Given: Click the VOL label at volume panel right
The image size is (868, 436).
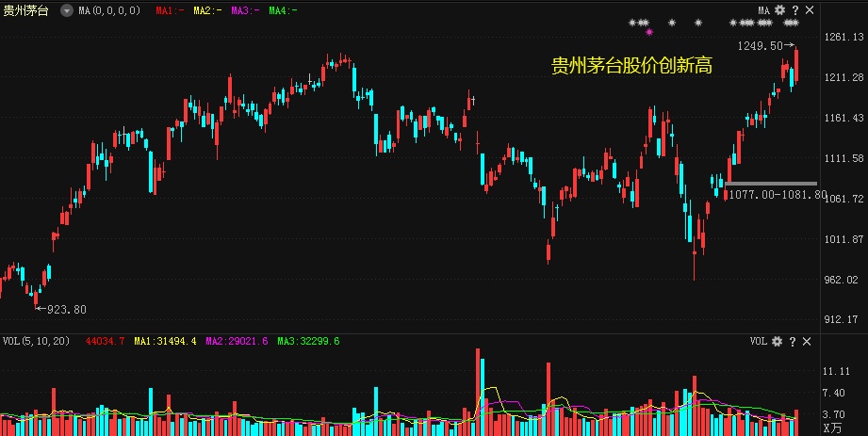Looking at the screenshot, I should (x=759, y=342).
